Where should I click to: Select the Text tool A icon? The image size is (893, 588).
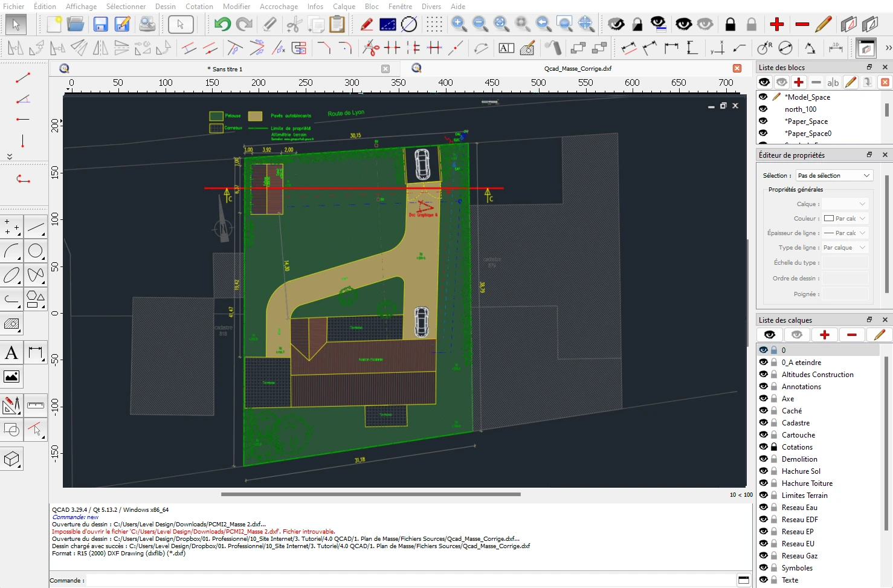point(11,353)
